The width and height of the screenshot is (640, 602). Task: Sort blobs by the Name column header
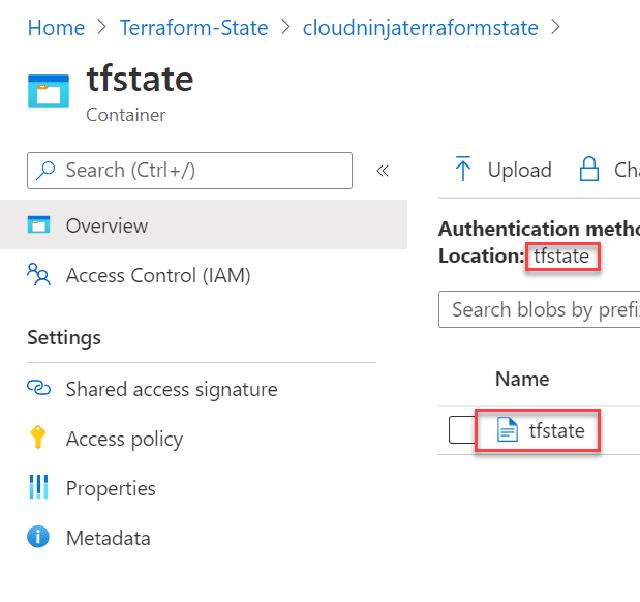[x=522, y=379]
